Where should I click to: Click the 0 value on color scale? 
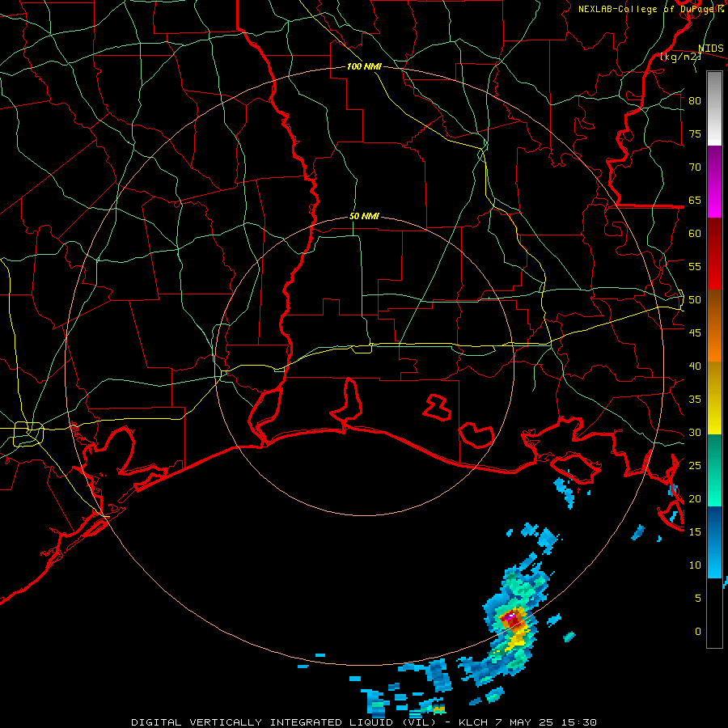click(698, 632)
